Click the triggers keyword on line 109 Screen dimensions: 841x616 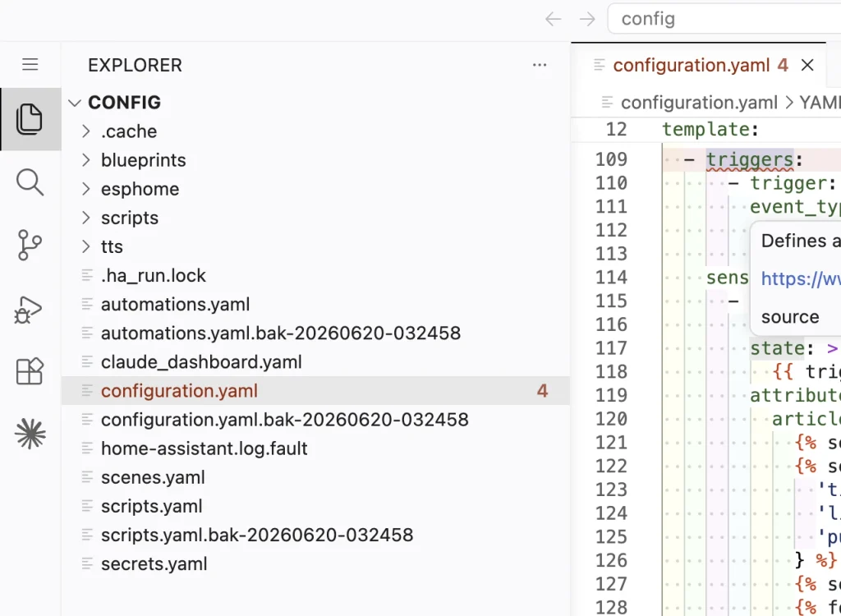coord(749,160)
